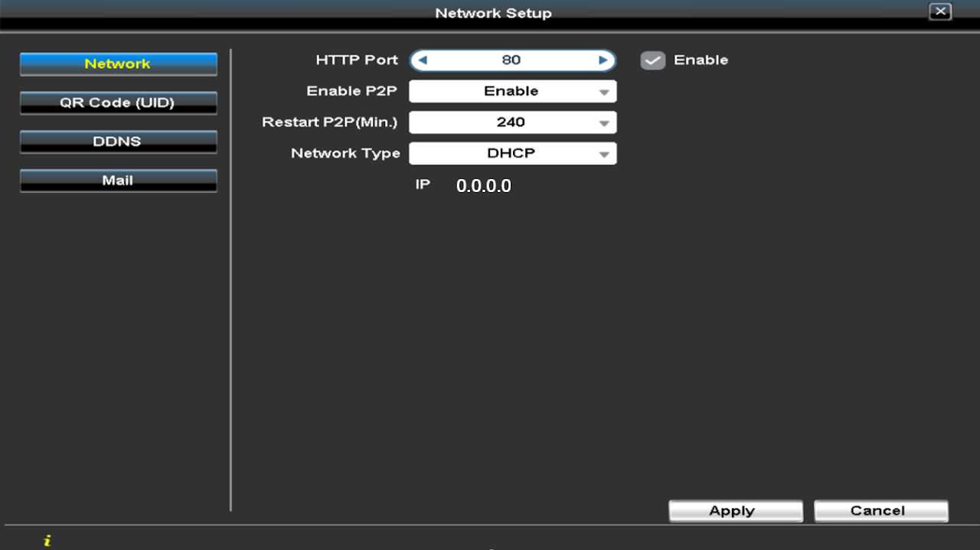Open the Network Type dropdown

pos(513,153)
